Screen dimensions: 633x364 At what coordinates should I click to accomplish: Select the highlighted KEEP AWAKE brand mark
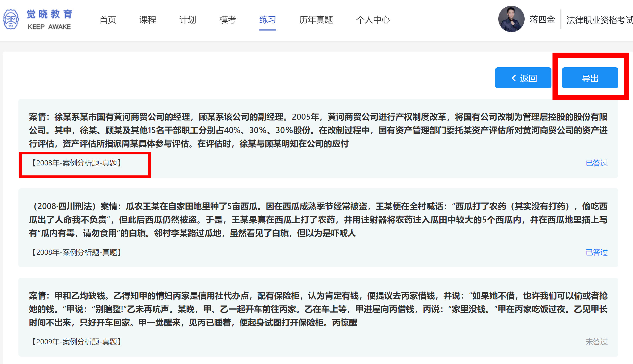pos(49,26)
